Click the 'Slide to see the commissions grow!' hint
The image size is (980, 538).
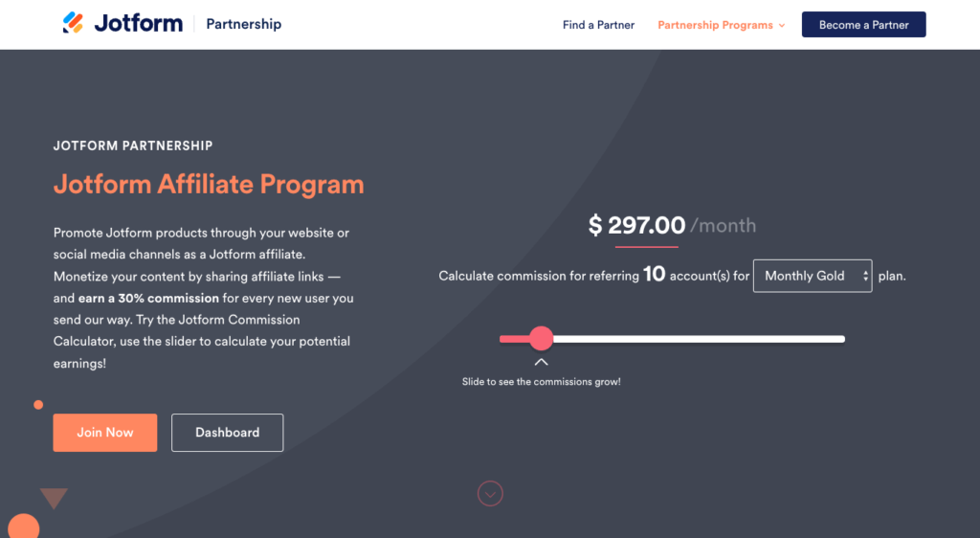[542, 382]
